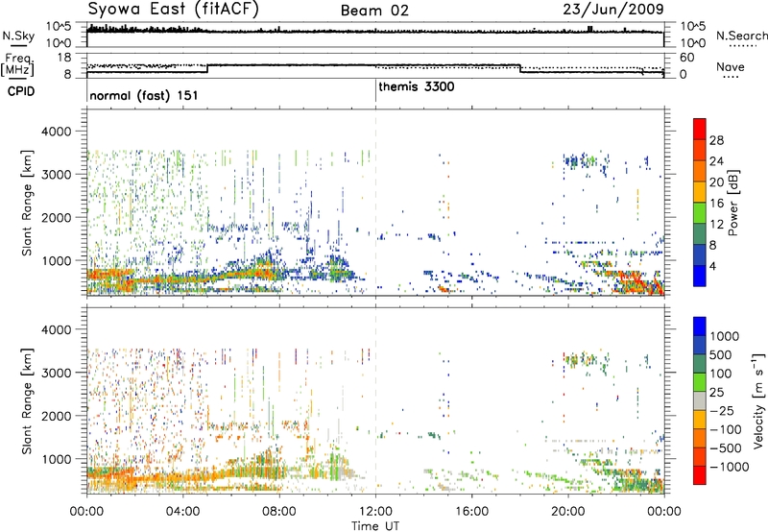Click the '500' label on Velocity colorbar
This screenshot has width=768, height=532.
coord(721,354)
